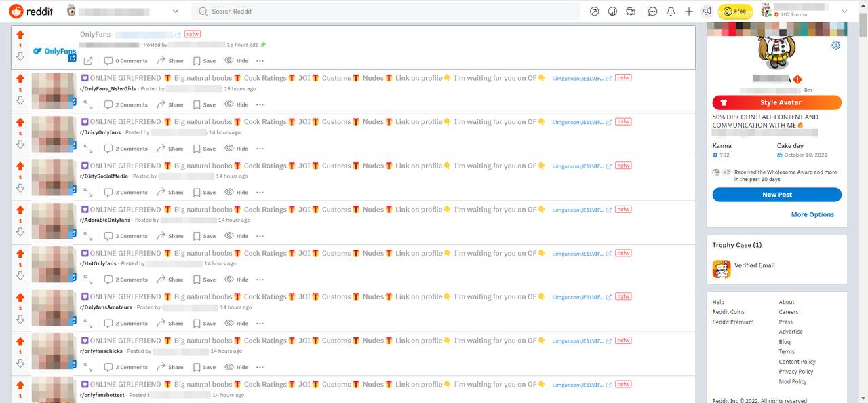The image size is (868, 403).
Task: Open the r/onlyfanshottest subreddit link
Action: tap(102, 395)
